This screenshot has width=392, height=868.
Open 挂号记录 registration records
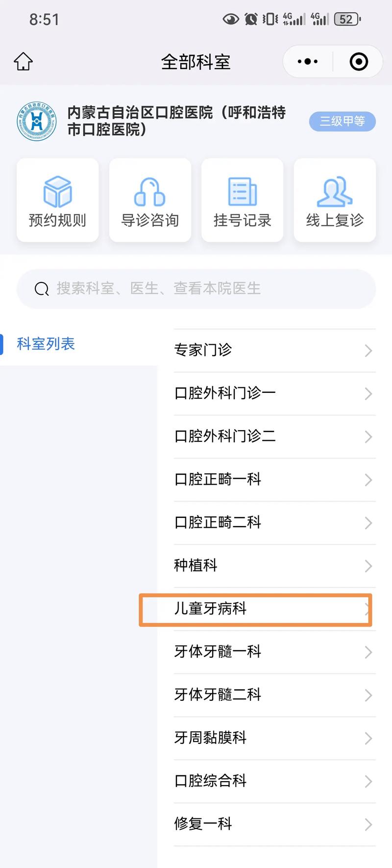click(x=242, y=200)
